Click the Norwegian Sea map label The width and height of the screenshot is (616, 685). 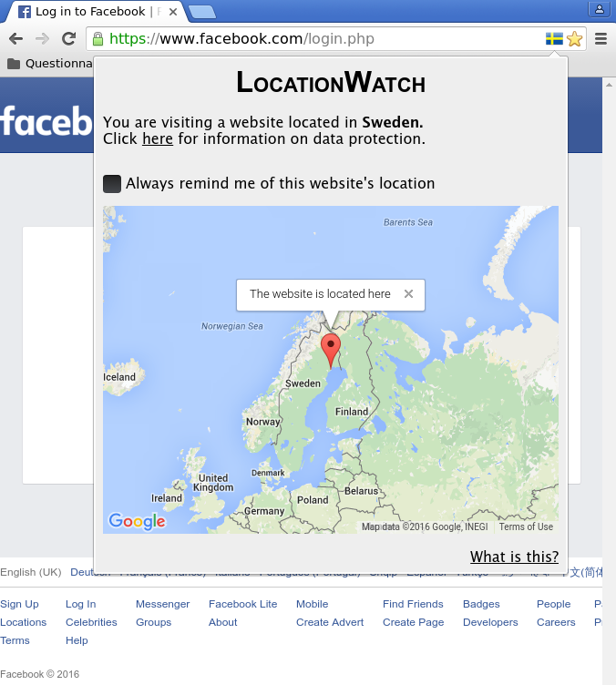232,326
